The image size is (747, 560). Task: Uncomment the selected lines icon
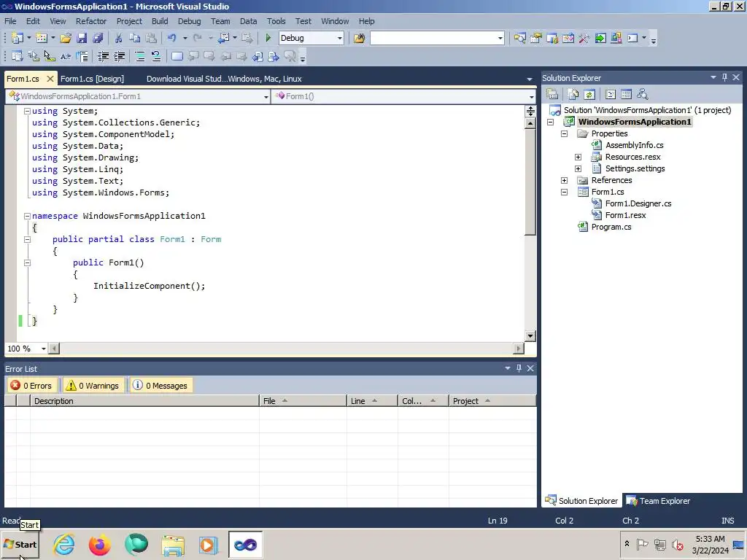click(156, 56)
